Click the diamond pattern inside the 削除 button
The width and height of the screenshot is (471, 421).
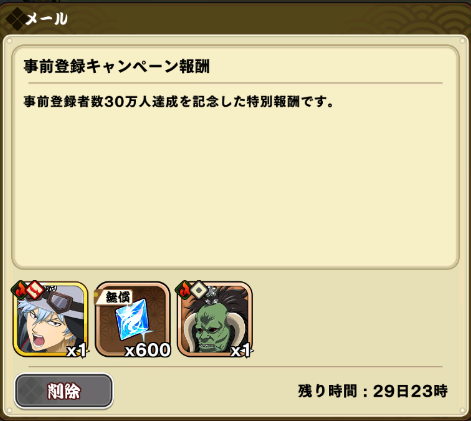pos(30,391)
